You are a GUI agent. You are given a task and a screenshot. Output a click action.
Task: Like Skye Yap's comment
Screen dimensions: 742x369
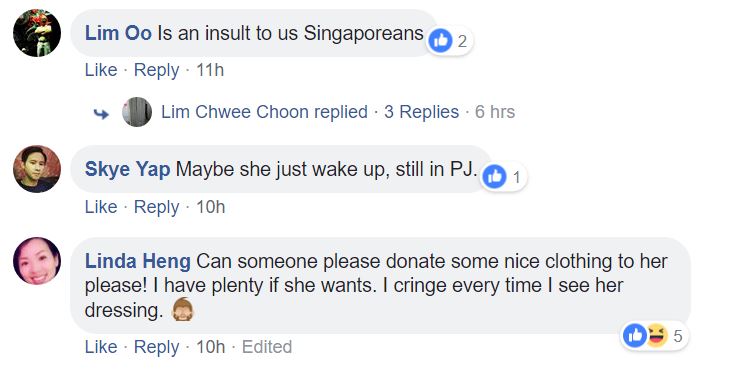101,207
